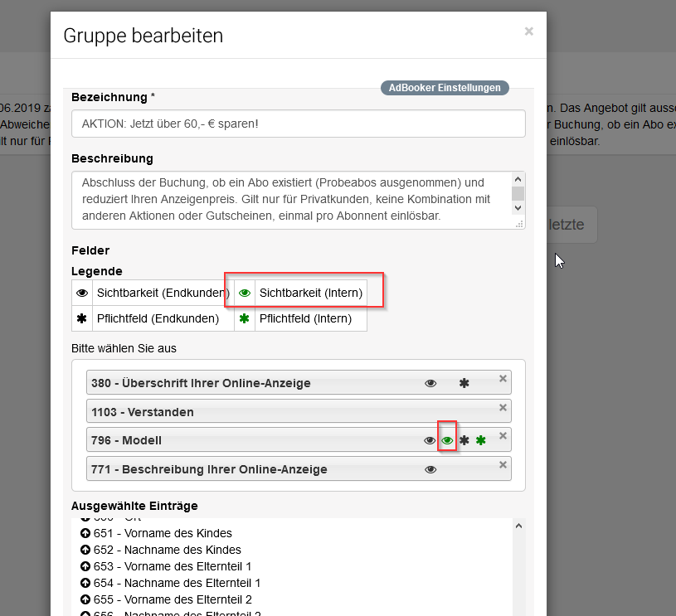Click up-arrow icon next to 651 Vorname des Kindes

[x=85, y=533]
